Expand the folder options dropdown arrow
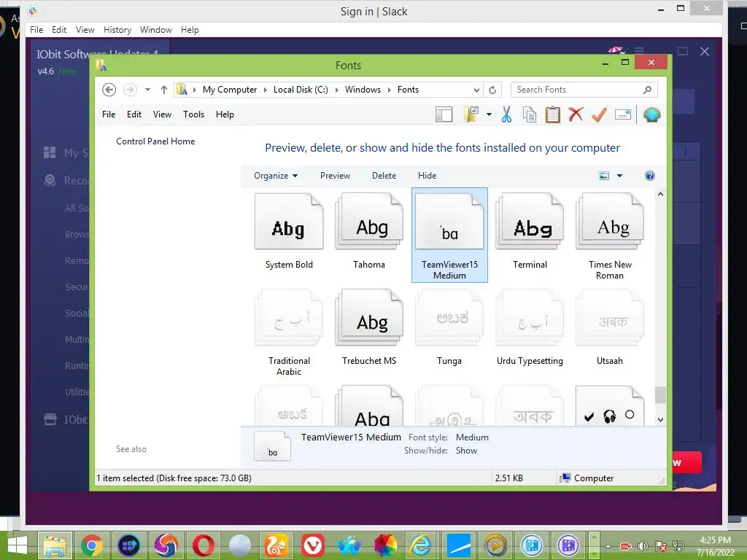This screenshot has width=747, height=560. [x=489, y=114]
